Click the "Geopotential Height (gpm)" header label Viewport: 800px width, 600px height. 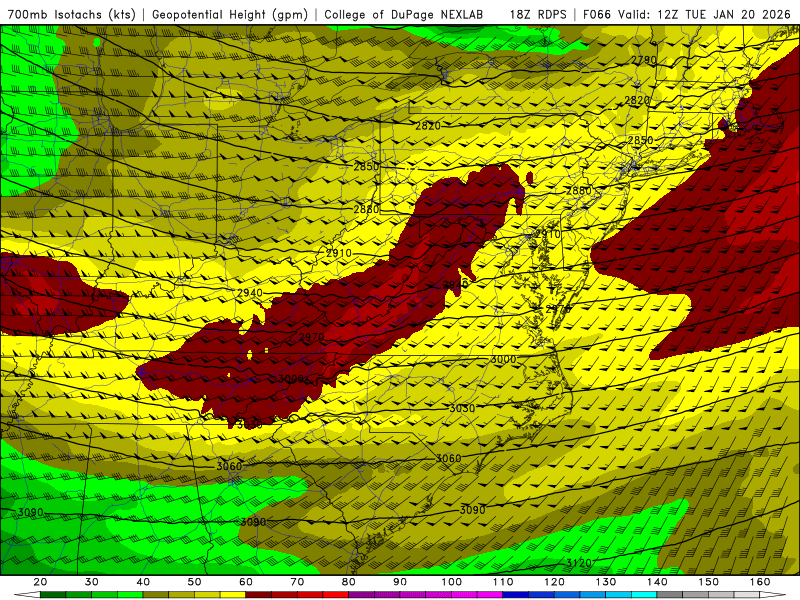(230, 14)
